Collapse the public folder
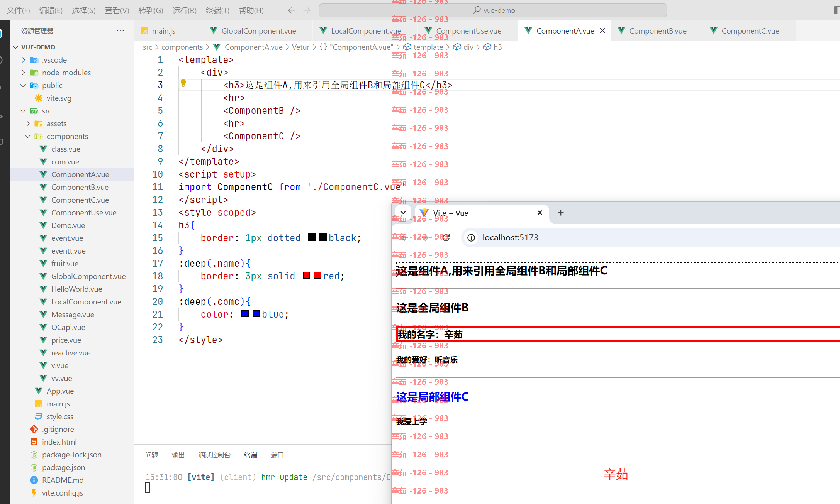 point(23,85)
